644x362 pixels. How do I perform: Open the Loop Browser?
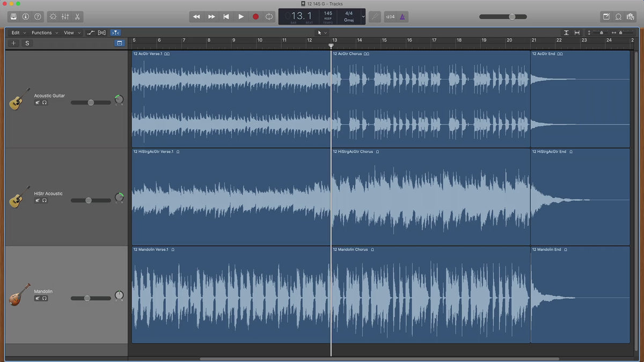tap(618, 17)
